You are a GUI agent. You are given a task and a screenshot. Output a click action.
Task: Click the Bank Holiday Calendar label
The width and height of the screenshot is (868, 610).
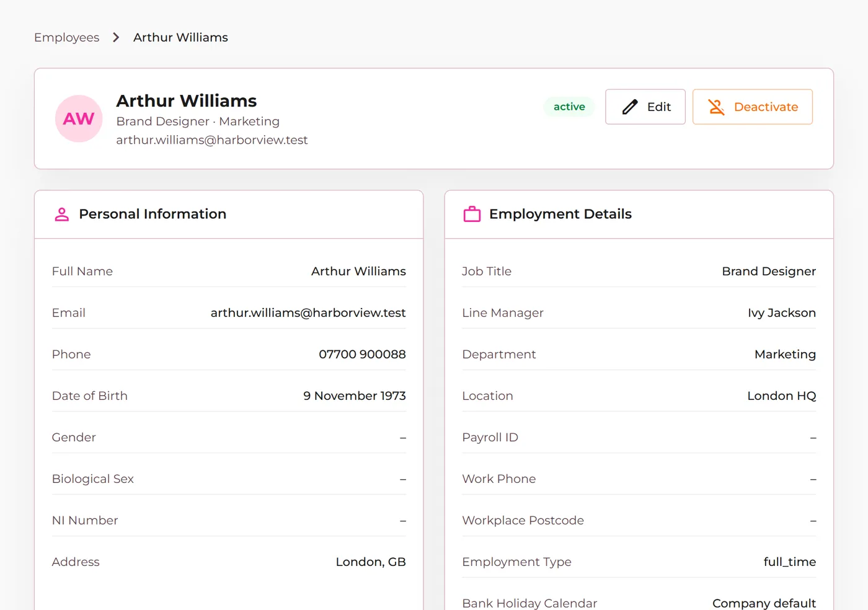[529, 603]
